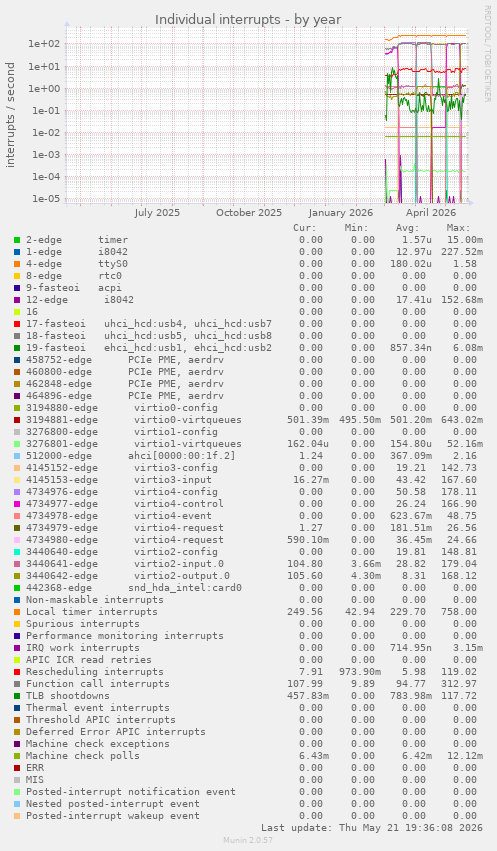The width and height of the screenshot is (497, 851).
Task: Click the Cur: column header
Action: pos(304,228)
